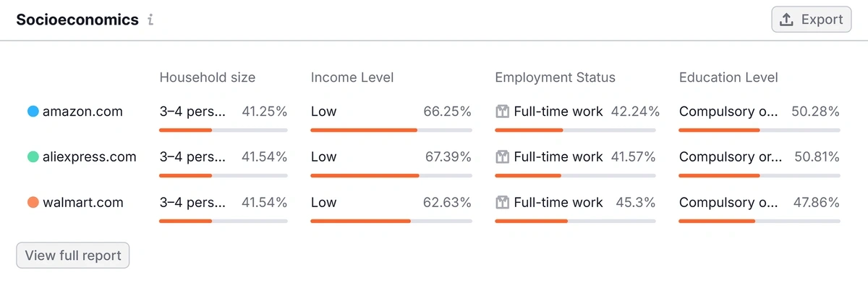The image size is (868, 286).
Task: Select the walmart.com domain label
Action: coord(82,203)
